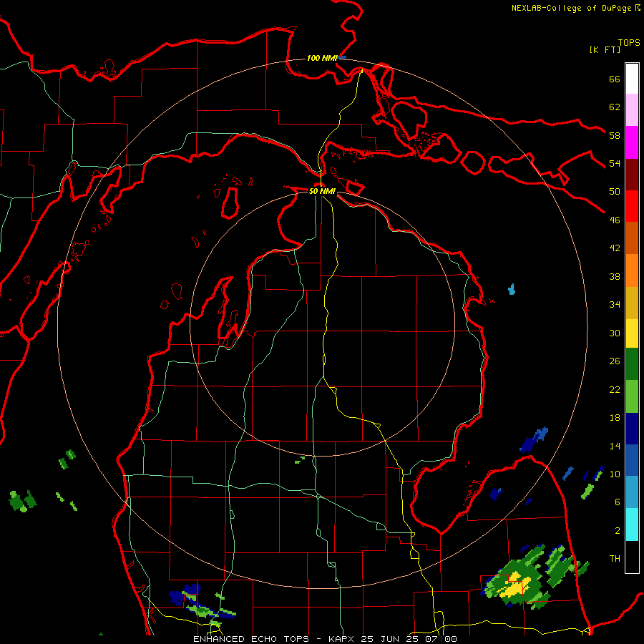Click the tiny green echo near 50 NMI ring bottom

point(300,460)
